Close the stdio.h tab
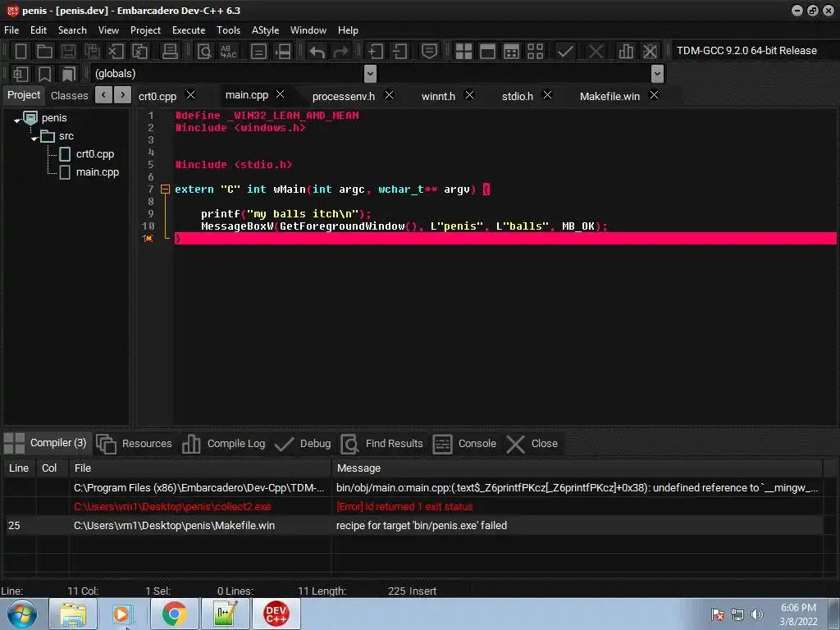The height and width of the screenshot is (630, 840). coord(547,95)
